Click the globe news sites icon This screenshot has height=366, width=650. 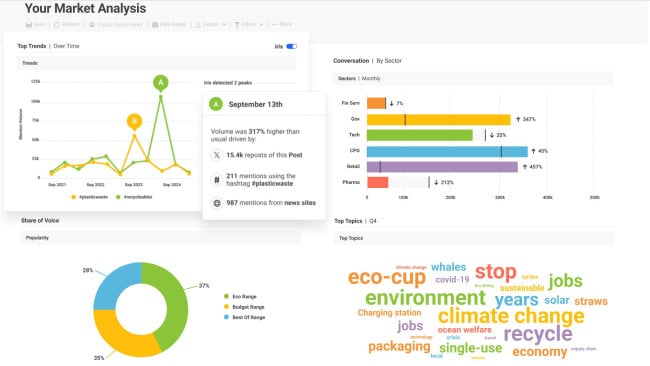216,203
